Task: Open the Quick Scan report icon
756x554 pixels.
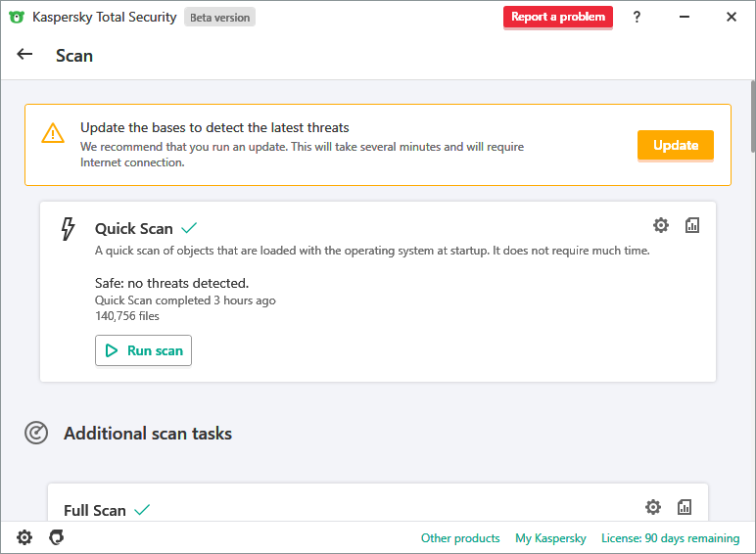Action: (692, 225)
